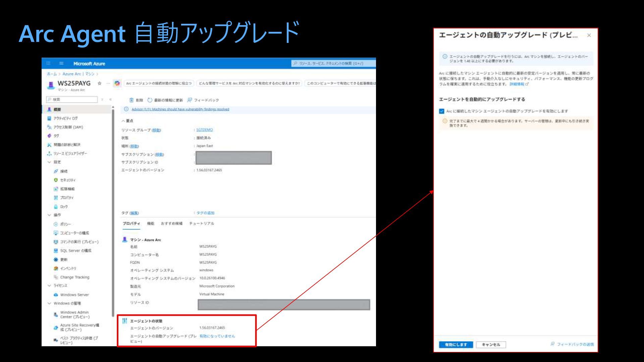The height and width of the screenshot is (362, 644).
Task: Open the Advisor vulnerability findings link
Action: click(x=180, y=109)
